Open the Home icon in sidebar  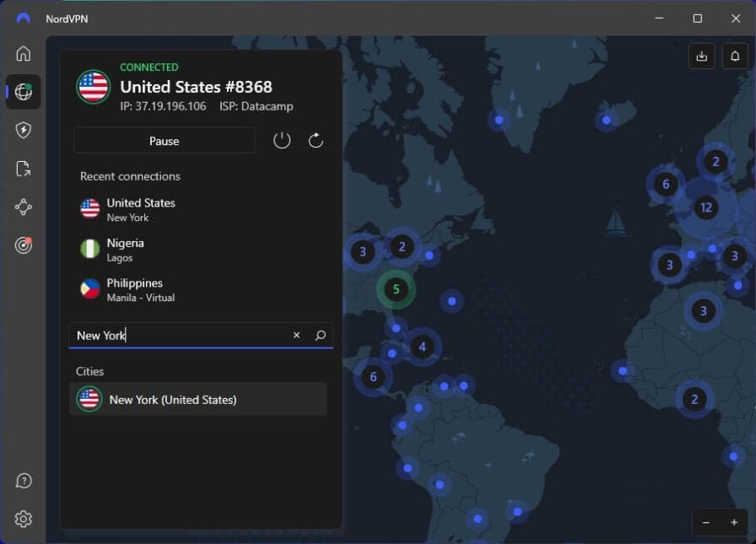23,53
